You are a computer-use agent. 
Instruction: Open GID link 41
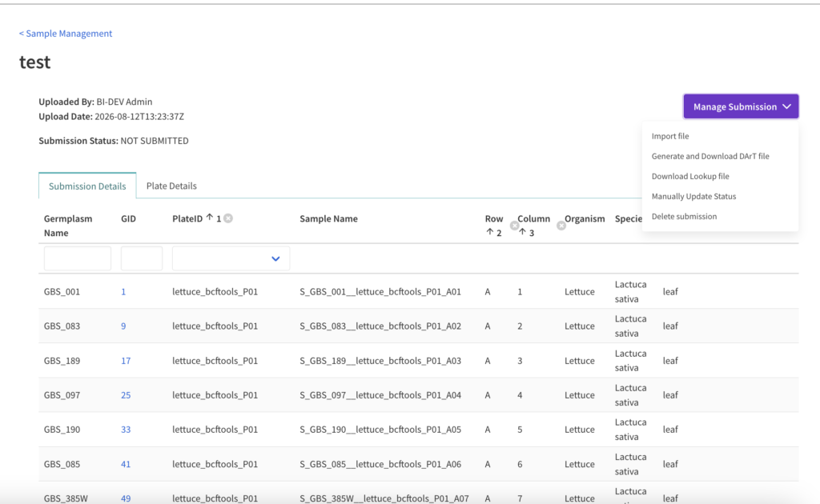point(126,464)
